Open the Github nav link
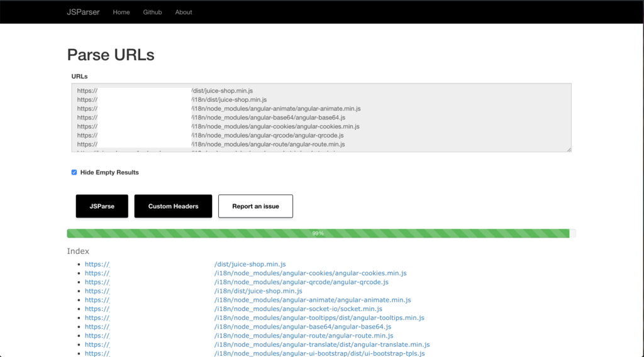 tap(152, 13)
